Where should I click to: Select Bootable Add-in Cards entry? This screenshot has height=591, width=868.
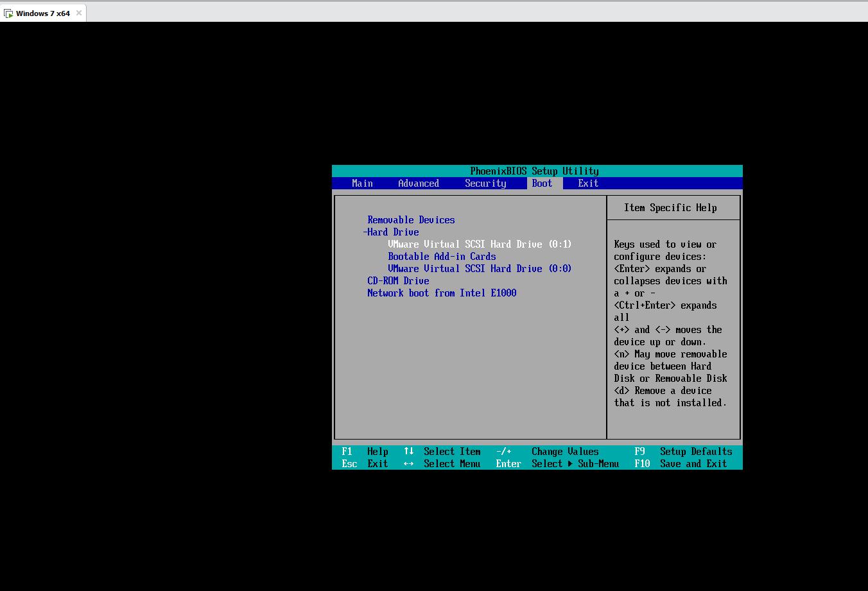click(x=442, y=257)
